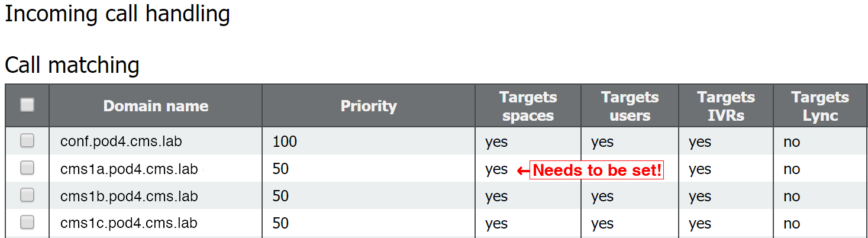Toggle the select-all checkbox in table header

point(27,105)
